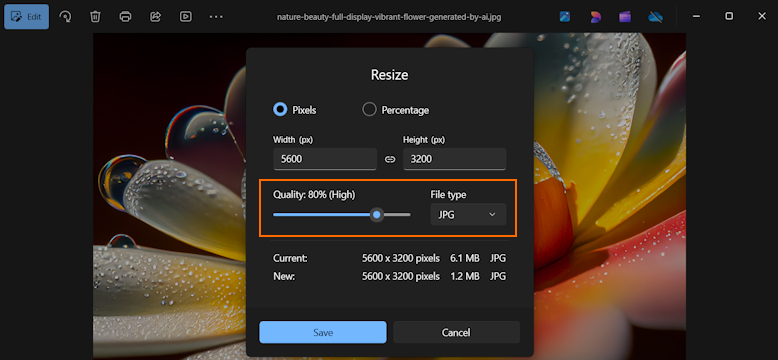
Task: Open the three-dot more options menu
Action: [x=216, y=16]
